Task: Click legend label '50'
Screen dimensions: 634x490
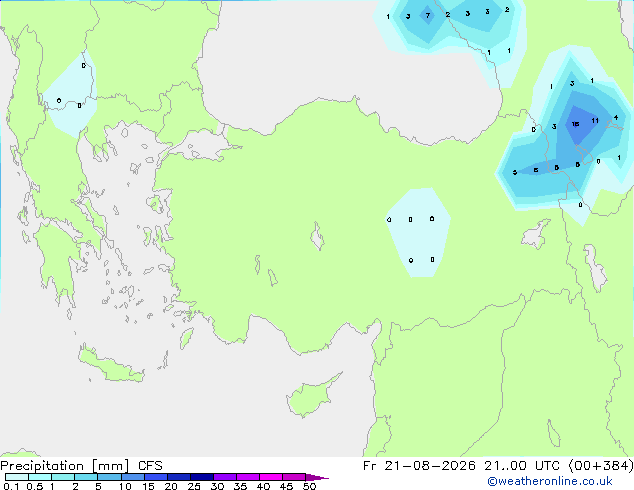Action: coord(309,486)
